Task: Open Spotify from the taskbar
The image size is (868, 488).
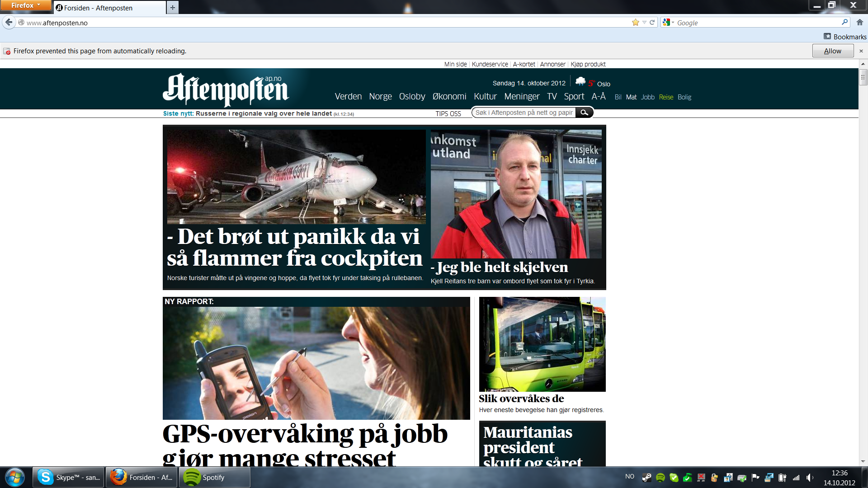Action: tap(215, 477)
